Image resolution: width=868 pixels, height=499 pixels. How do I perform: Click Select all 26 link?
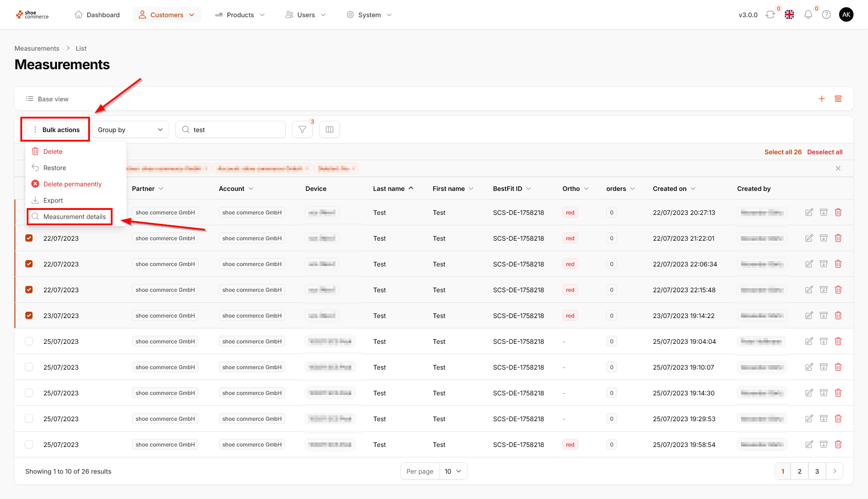[783, 152]
